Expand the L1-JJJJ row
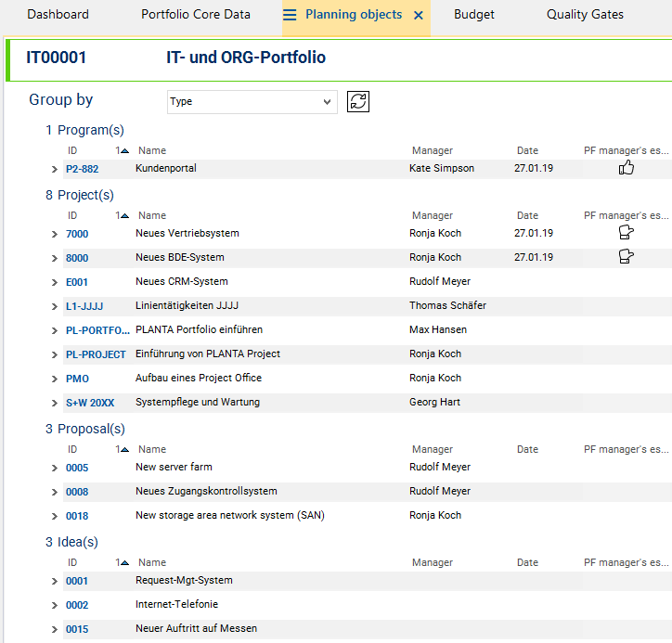Image resolution: width=672 pixels, height=643 pixels. click(55, 306)
